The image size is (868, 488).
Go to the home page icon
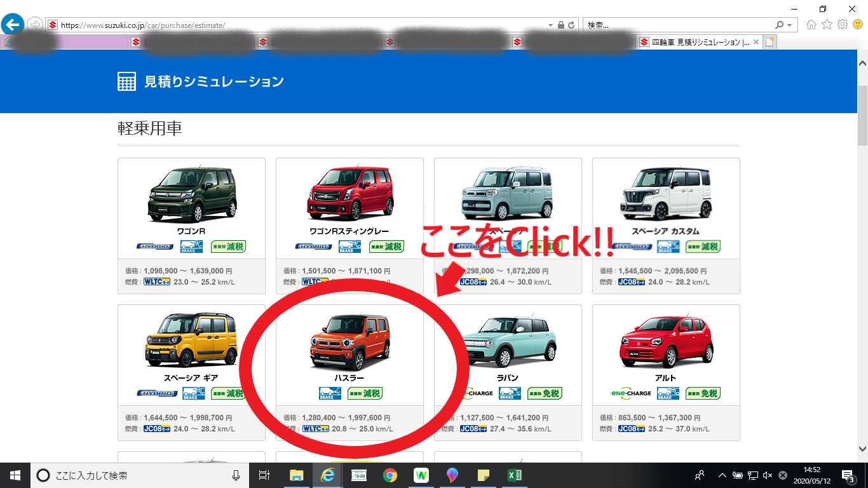(x=811, y=24)
